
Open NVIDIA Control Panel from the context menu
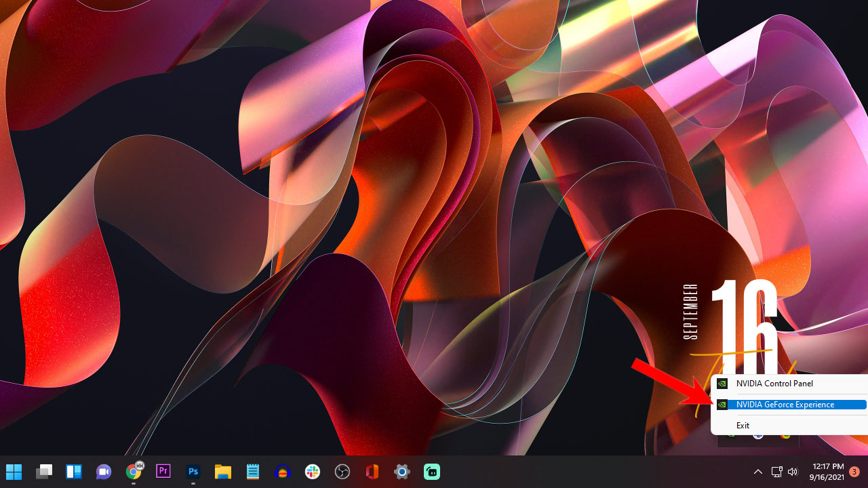(x=774, y=383)
